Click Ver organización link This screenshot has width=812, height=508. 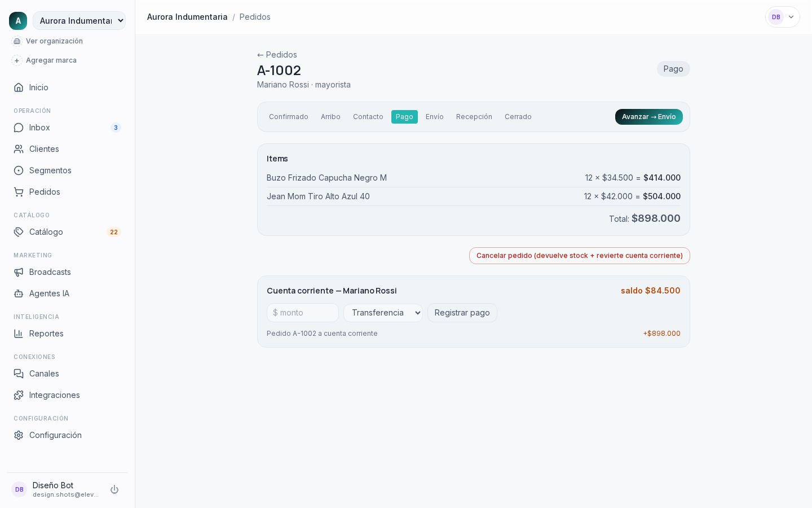click(x=54, y=41)
